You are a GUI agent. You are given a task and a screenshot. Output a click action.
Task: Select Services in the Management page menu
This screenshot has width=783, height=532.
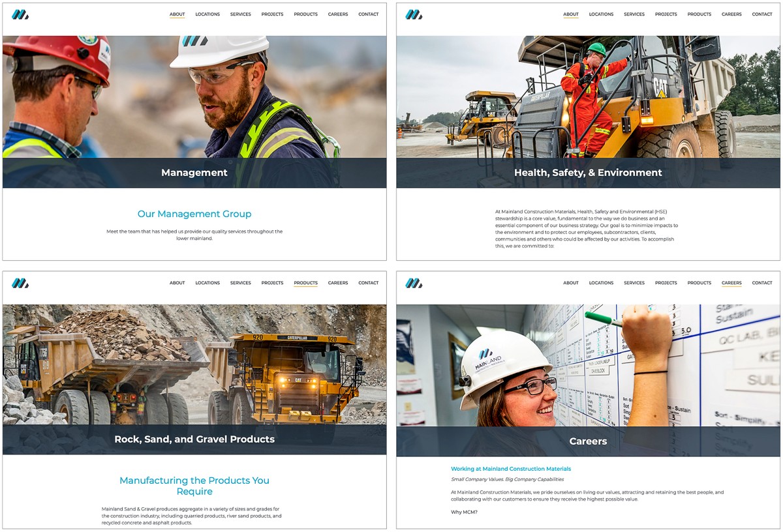pyautogui.click(x=241, y=14)
